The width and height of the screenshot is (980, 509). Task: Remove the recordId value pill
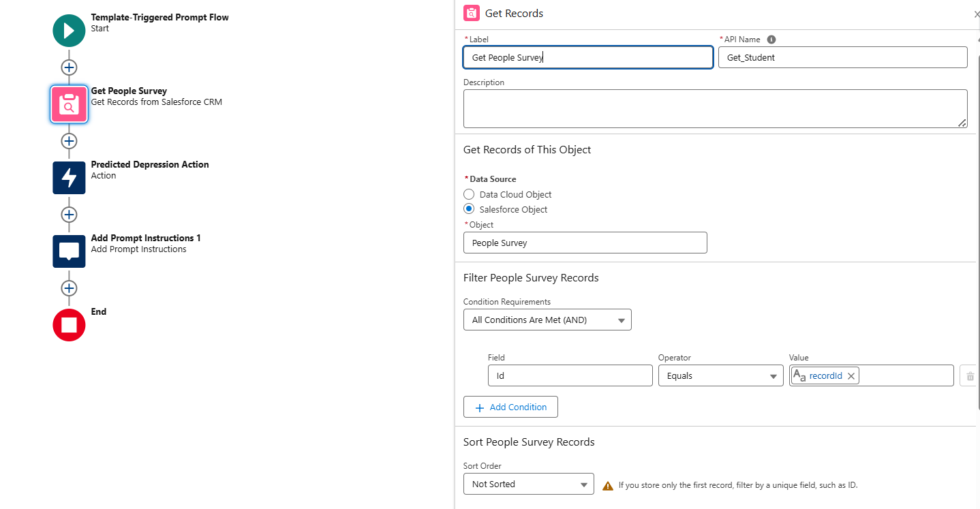(x=851, y=376)
